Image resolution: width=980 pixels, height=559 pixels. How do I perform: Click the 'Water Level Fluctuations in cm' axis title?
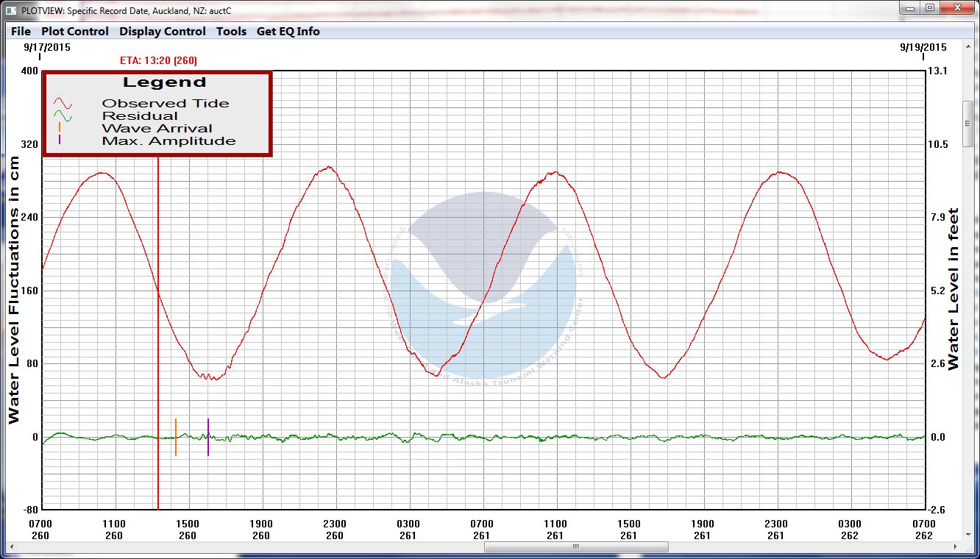[14, 289]
